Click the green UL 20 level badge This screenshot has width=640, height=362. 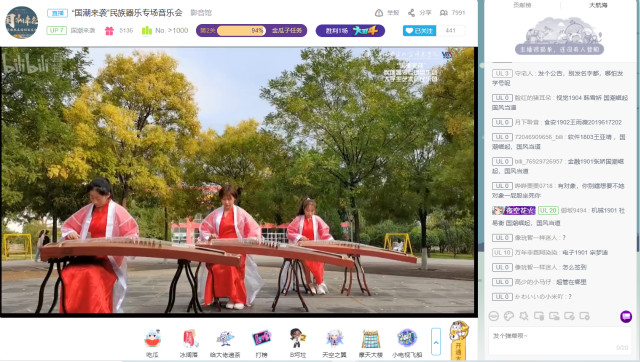click(x=548, y=211)
